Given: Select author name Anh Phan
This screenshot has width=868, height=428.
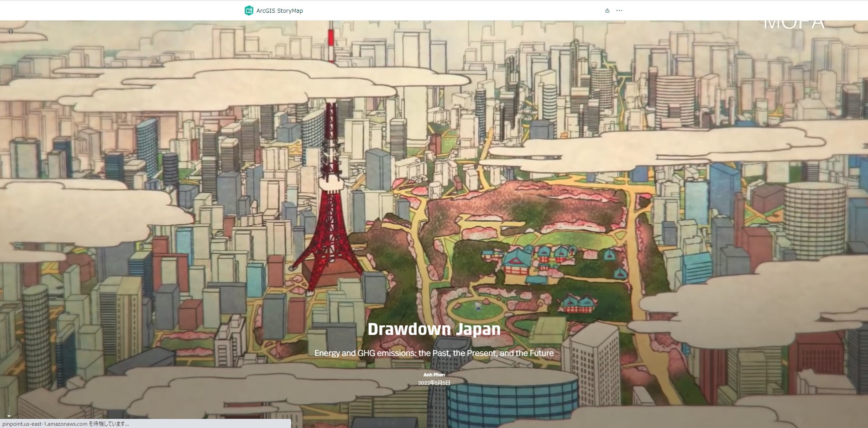Looking at the screenshot, I should click(x=434, y=375).
